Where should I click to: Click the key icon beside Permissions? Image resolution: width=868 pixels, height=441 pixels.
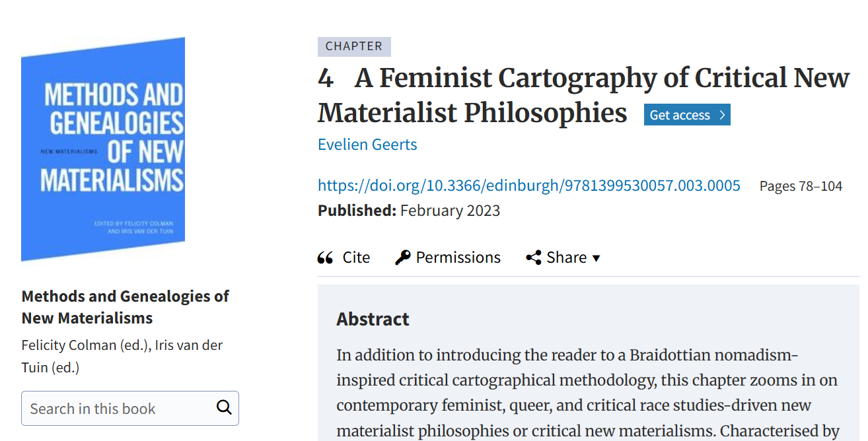click(x=402, y=257)
